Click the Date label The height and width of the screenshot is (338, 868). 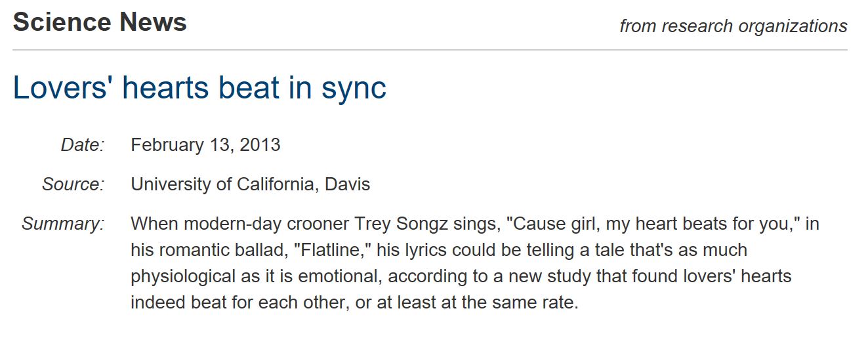(83, 145)
